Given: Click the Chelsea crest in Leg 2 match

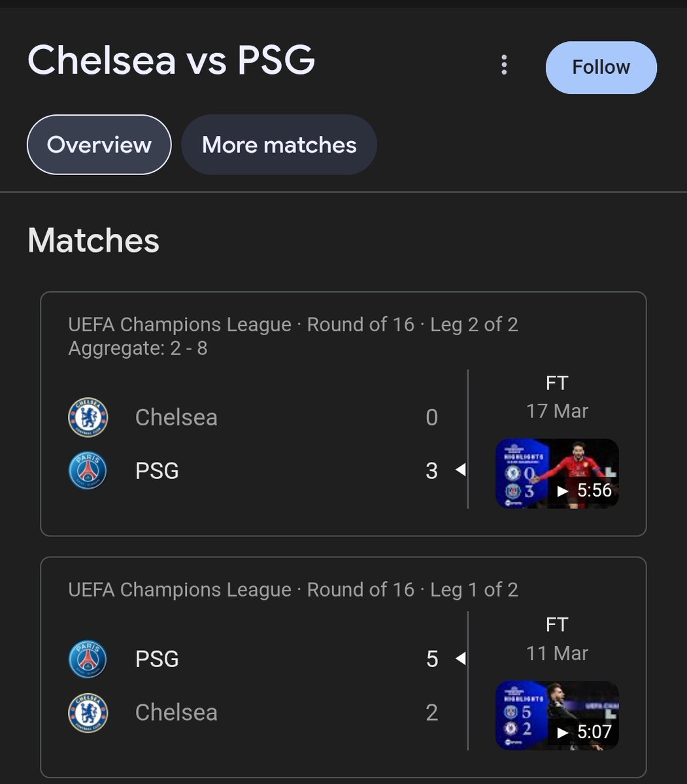Looking at the screenshot, I should click(88, 417).
